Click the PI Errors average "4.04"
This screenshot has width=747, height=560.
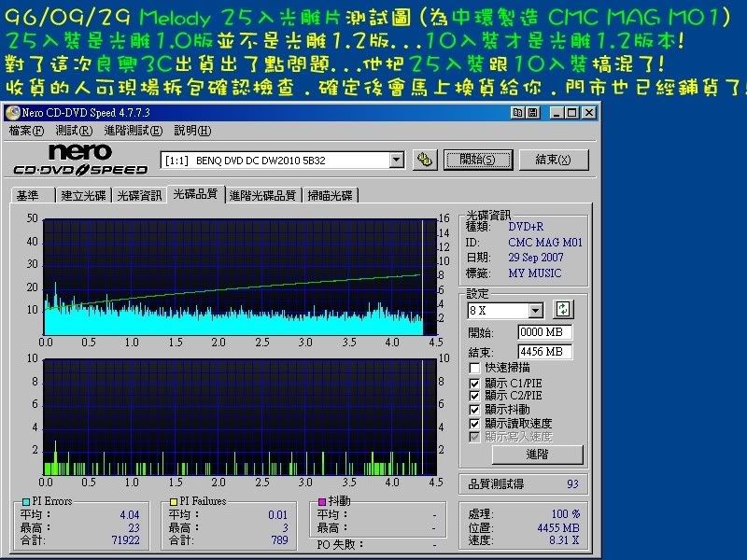click(130, 515)
